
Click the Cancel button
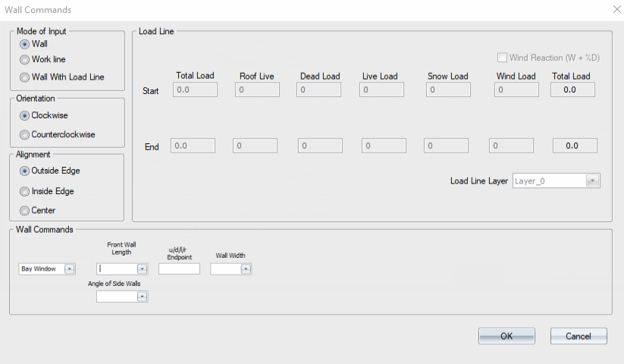pos(579,336)
